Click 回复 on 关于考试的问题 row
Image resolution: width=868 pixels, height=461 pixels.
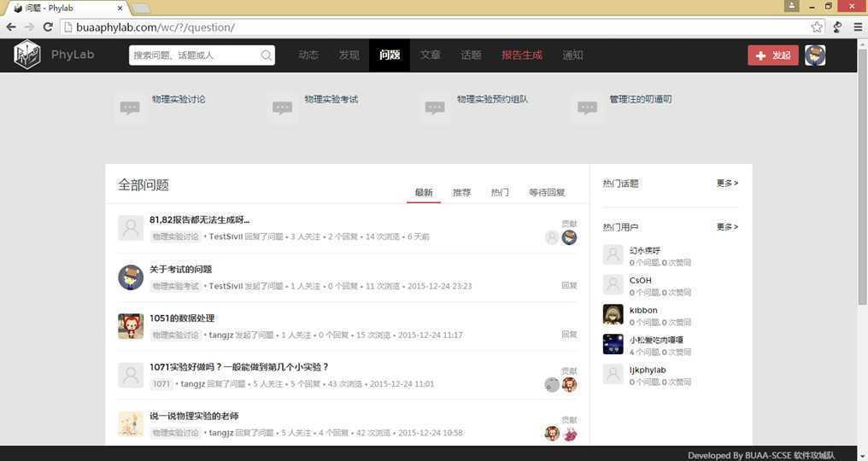click(569, 286)
